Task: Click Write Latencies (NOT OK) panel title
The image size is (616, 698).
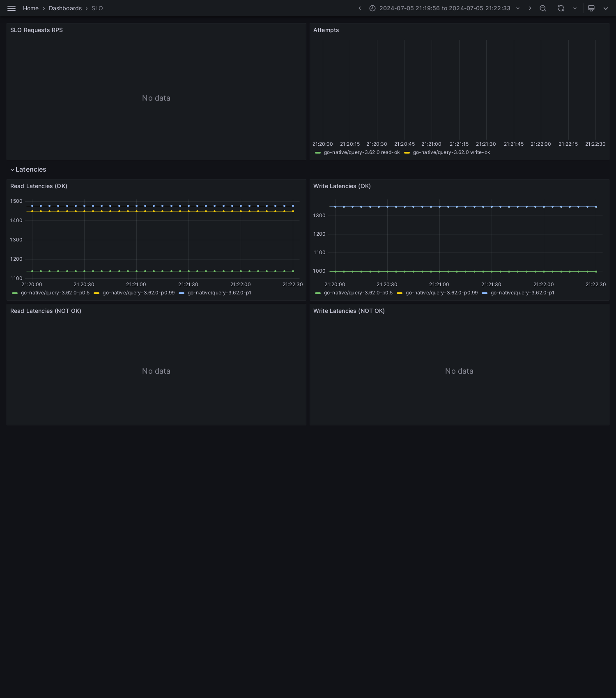Action: pos(349,311)
